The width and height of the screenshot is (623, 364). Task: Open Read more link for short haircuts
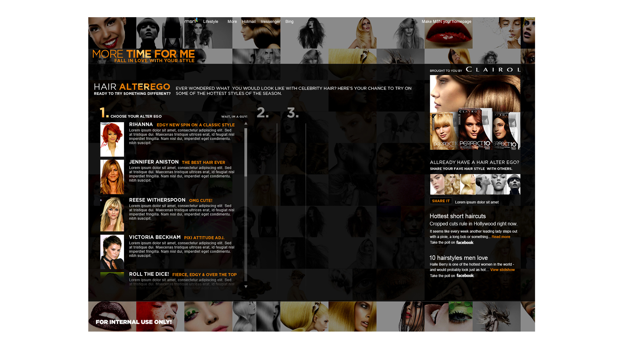point(501,237)
